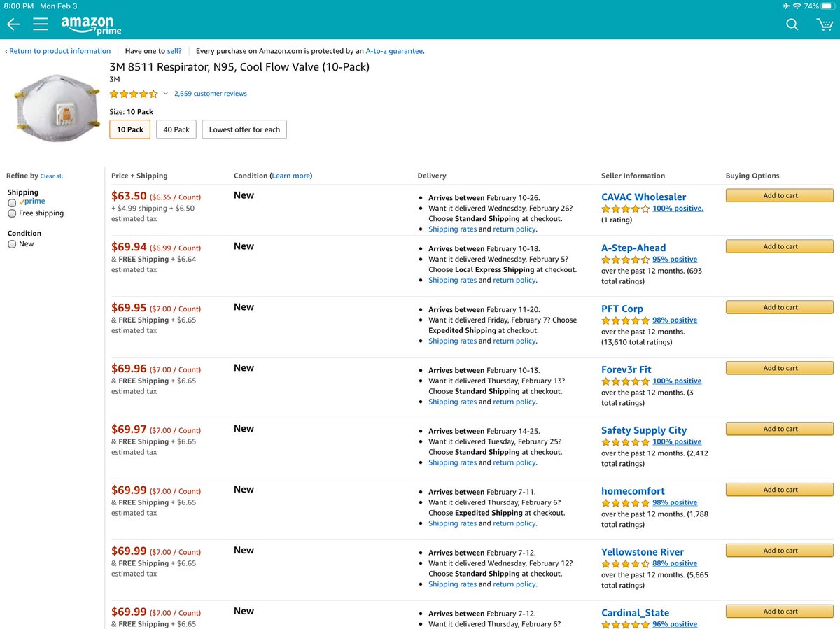Viewport: 840px width, 629px height.
Task: Click the airplane mode icon
Action: 785,6
